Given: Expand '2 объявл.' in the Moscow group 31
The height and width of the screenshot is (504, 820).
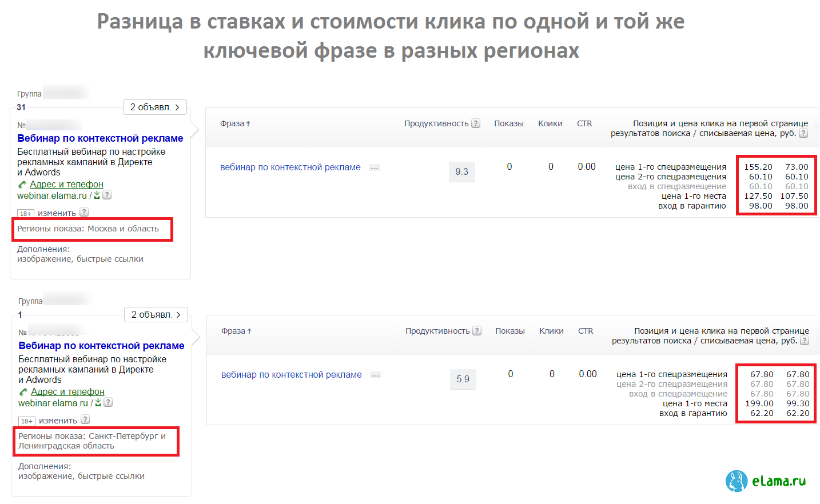Looking at the screenshot, I should click(154, 107).
